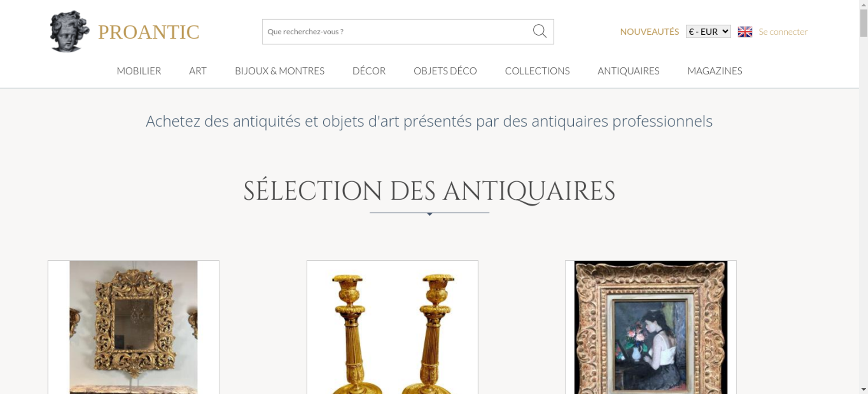Open the Art menu
The height and width of the screenshot is (394, 868).
click(198, 71)
